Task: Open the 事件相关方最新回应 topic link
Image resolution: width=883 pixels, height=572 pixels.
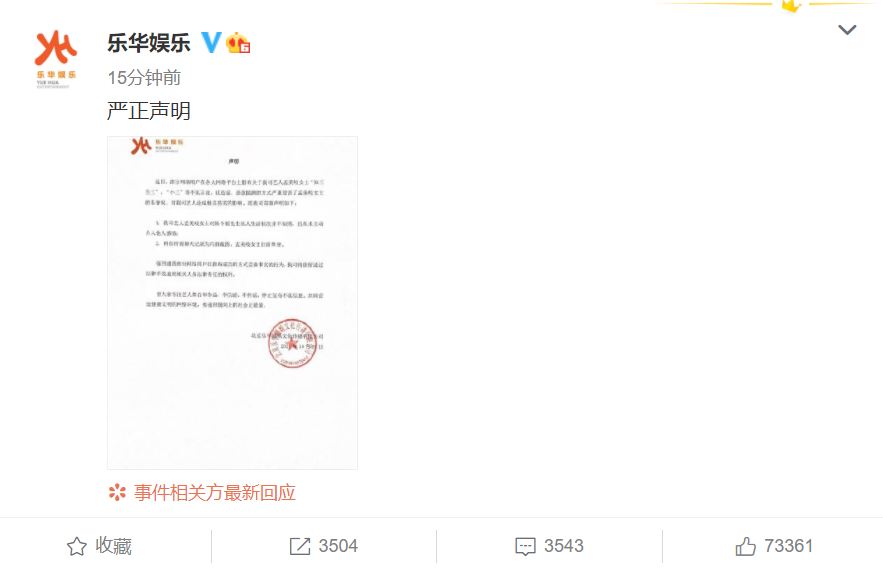Action: point(215,493)
